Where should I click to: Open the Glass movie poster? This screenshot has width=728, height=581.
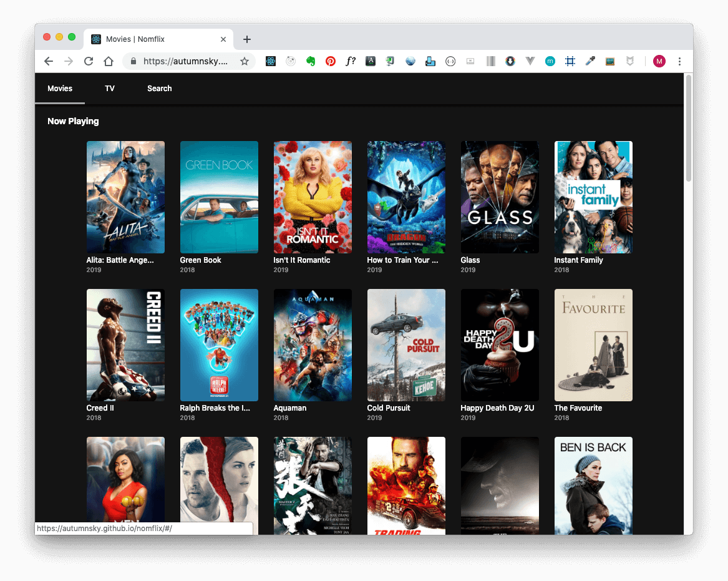click(x=500, y=197)
